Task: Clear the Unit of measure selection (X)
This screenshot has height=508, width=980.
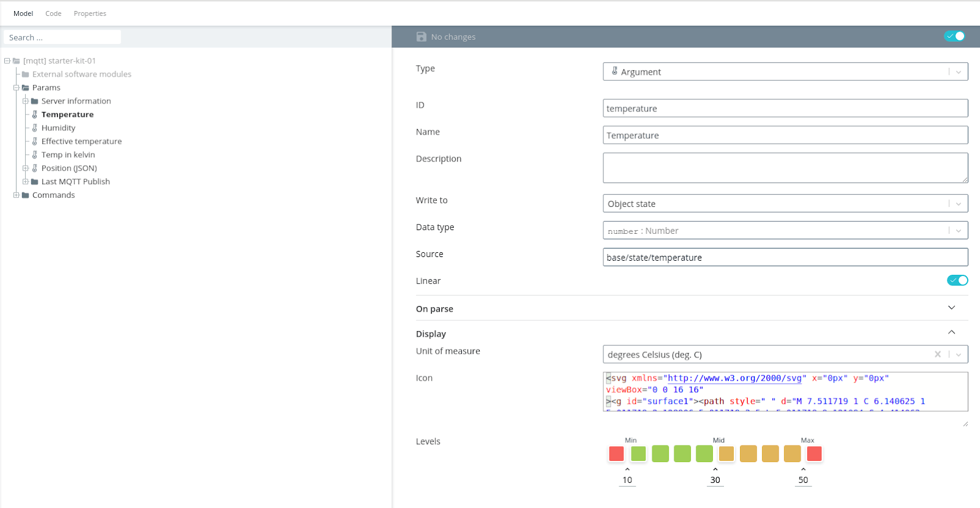Action: pyautogui.click(x=938, y=354)
